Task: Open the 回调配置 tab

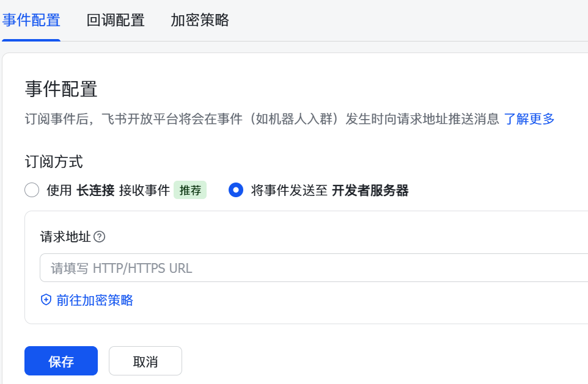Action: (116, 20)
